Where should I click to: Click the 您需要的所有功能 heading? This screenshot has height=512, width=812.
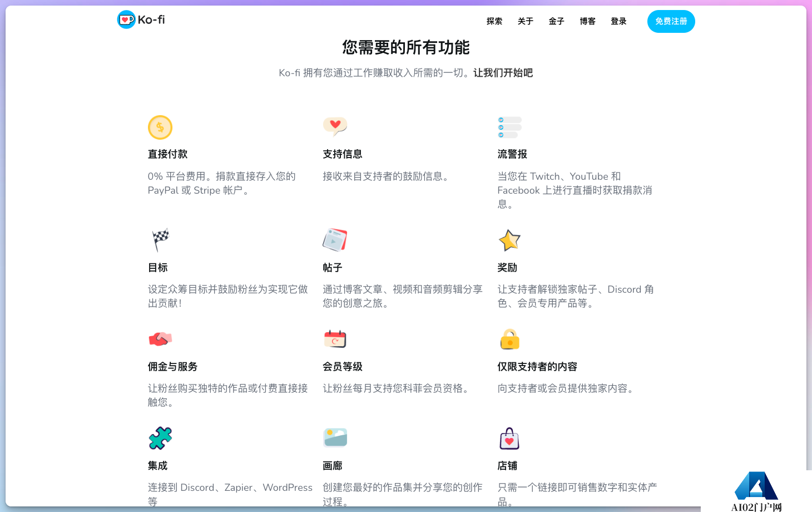[x=406, y=47]
